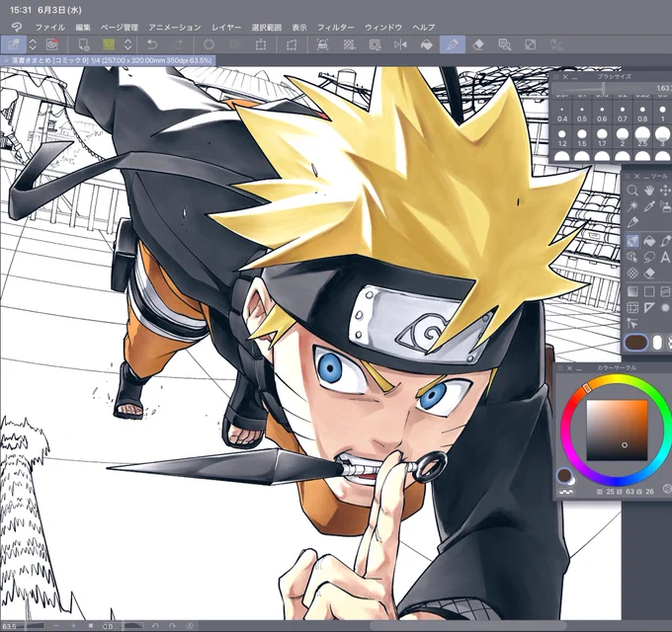Open the 選択範囲 menu
This screenshot has height=632, width=672.
(x=267, y=28)
